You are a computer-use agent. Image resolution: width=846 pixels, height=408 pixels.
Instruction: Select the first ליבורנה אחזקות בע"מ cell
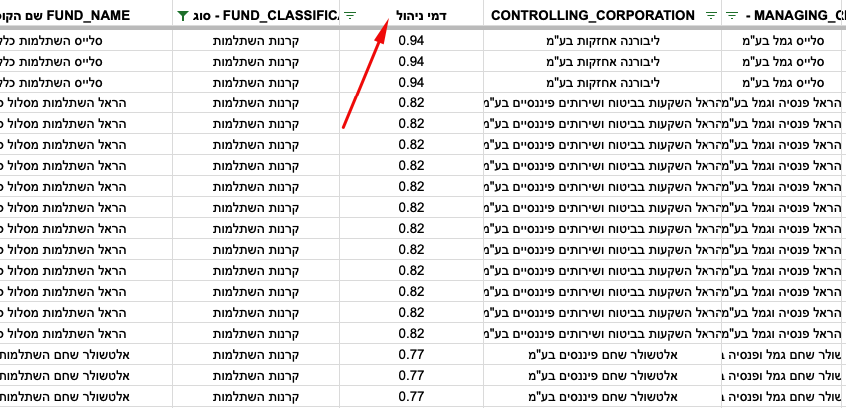tap(603, 40)
